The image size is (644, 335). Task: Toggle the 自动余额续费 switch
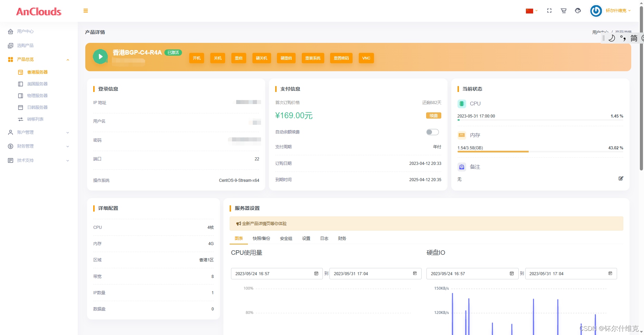click(432, 132)
